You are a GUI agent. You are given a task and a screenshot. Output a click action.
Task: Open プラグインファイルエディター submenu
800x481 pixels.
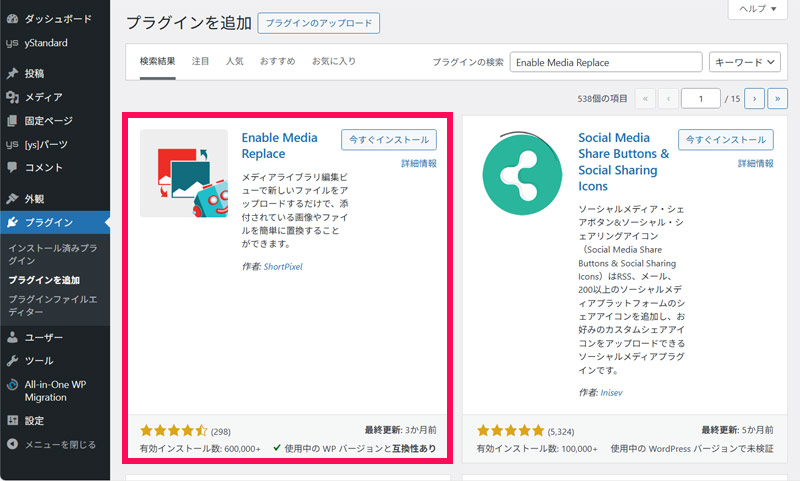pos(53,305)
